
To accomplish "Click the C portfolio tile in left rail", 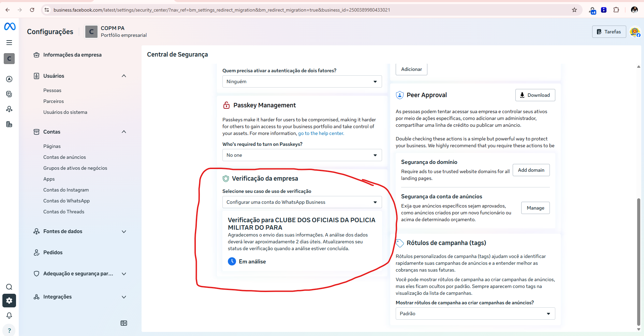I will pos(9,59).
